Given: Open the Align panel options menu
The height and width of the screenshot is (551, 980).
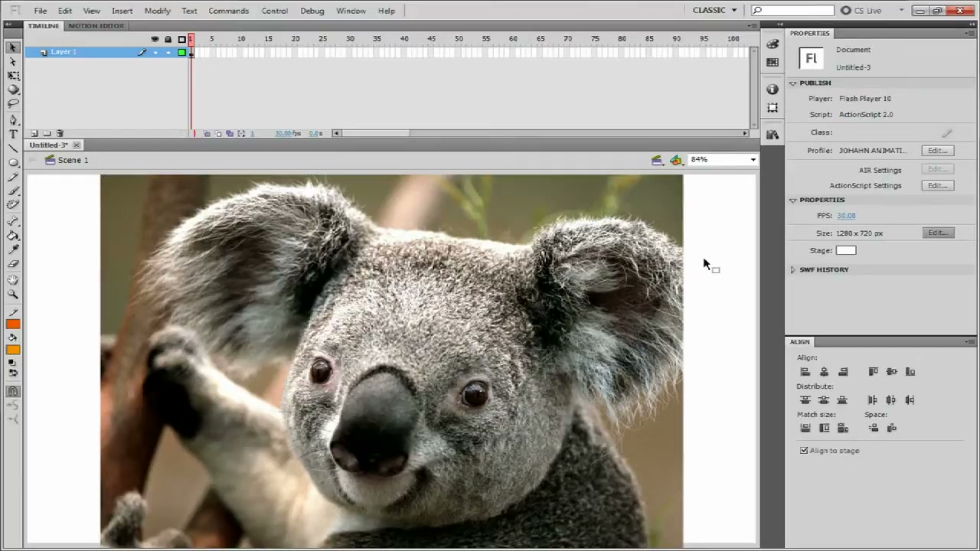Looking at the screenshot, I should pyautogui.click(x=971, y=341).
